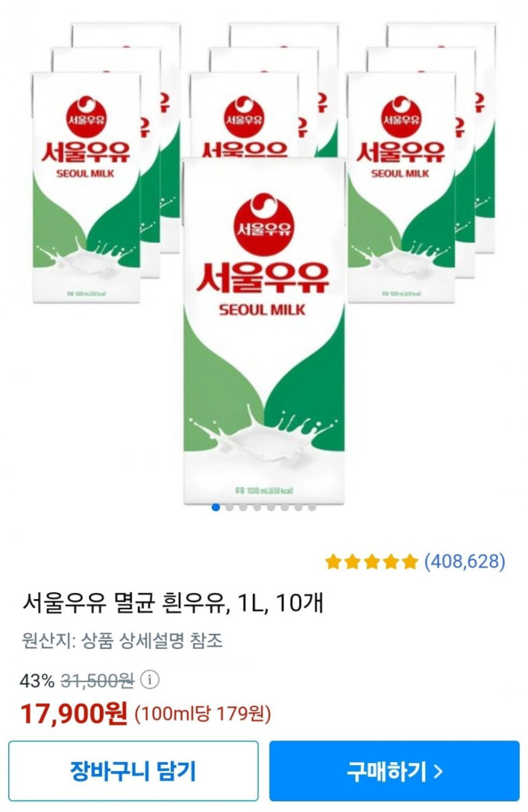The width and height of the screenshot is (528, 812).
Task: Open the 원산지 상품 상세설명 참조 text
Action: pos(122,641)
